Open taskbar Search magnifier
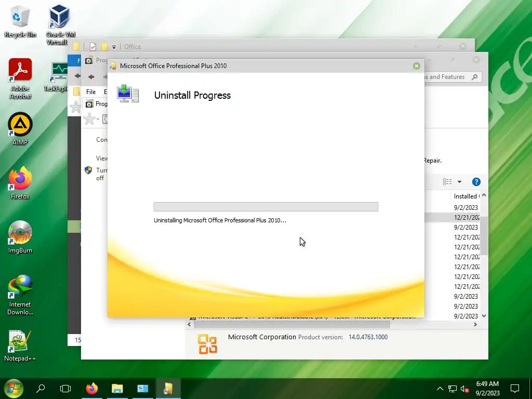Viewport: 532px width, 399px height. (x=41, y=389)
